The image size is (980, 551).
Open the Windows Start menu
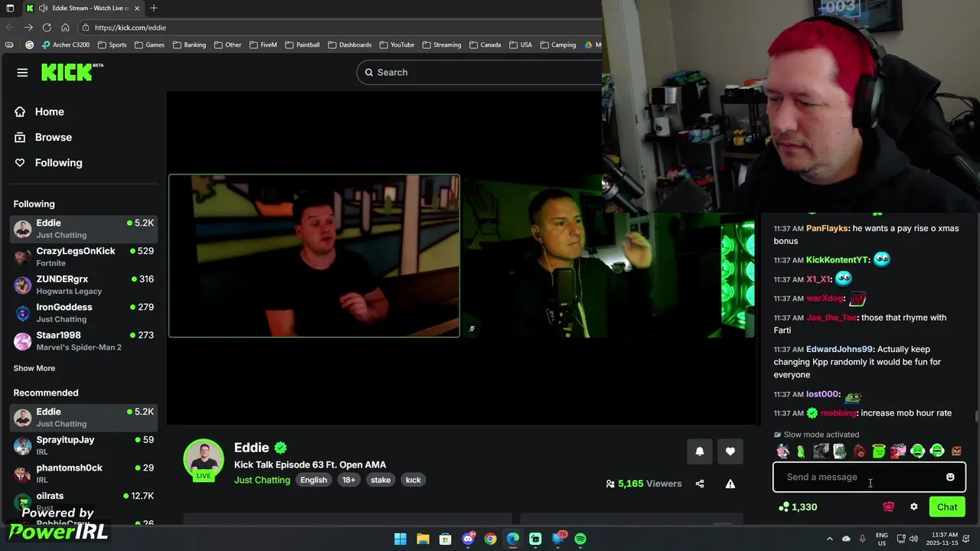(400, 539)
